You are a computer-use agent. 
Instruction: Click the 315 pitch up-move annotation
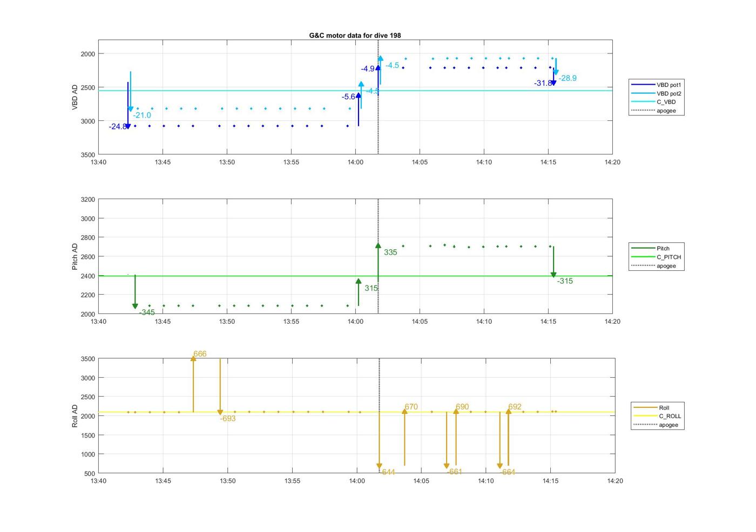point(371,288)
